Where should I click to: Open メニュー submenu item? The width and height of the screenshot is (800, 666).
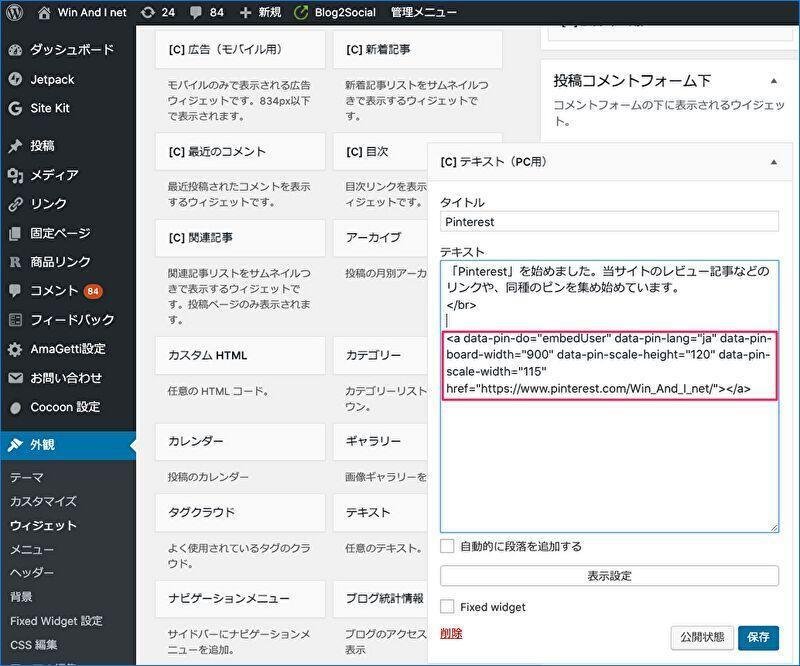pyautogui.click(x=32, y=550)
